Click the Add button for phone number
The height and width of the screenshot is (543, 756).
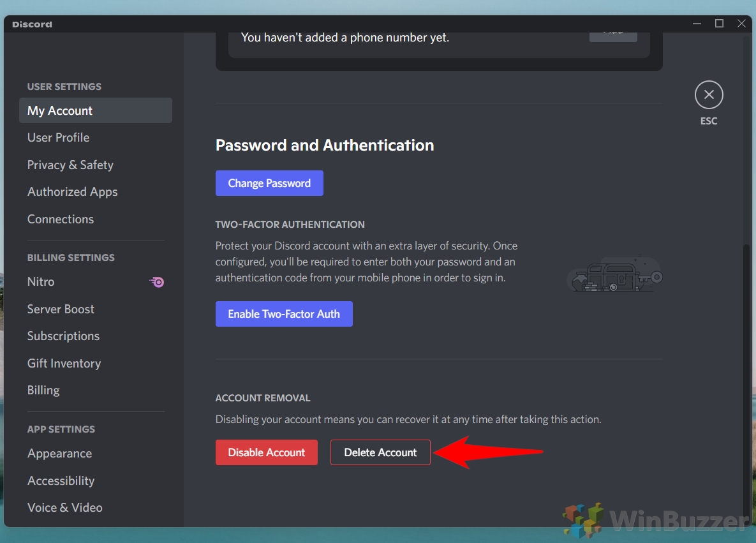tap(612, 31)
